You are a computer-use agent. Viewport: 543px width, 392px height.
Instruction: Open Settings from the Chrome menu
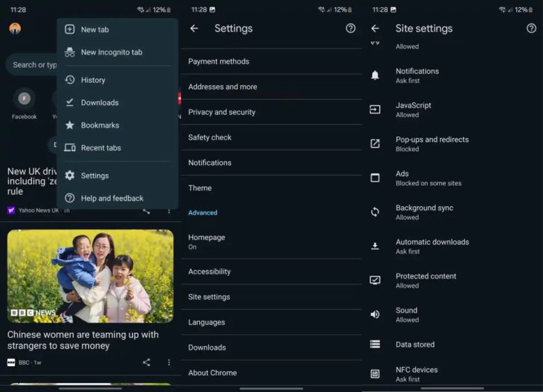(95, 175)
